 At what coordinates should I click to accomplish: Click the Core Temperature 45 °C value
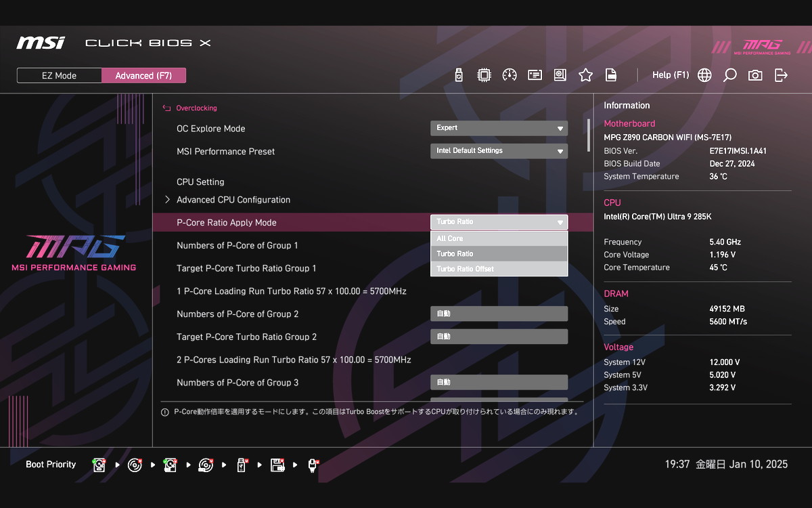click(719, 268)
